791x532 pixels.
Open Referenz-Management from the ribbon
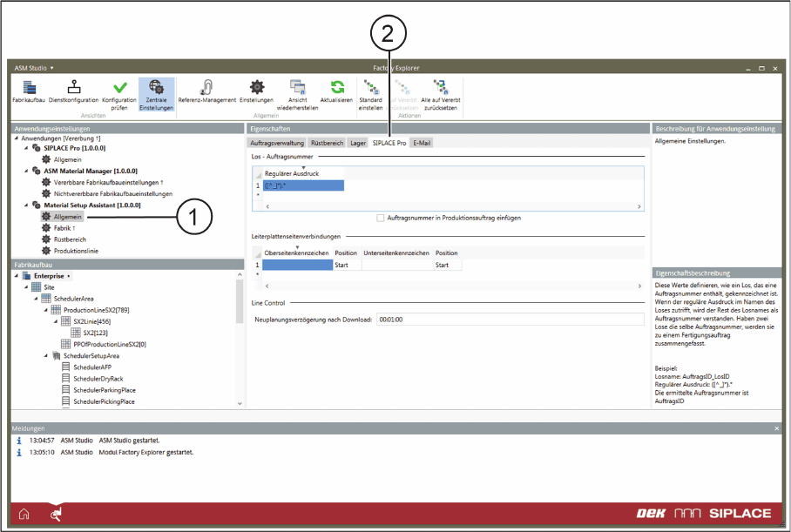(x=206, y=88)
